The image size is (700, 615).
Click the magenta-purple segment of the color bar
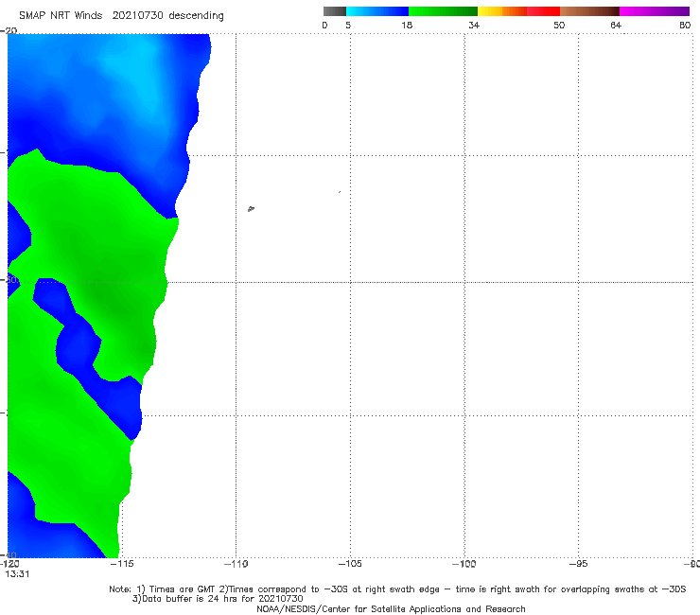[655, 11]
